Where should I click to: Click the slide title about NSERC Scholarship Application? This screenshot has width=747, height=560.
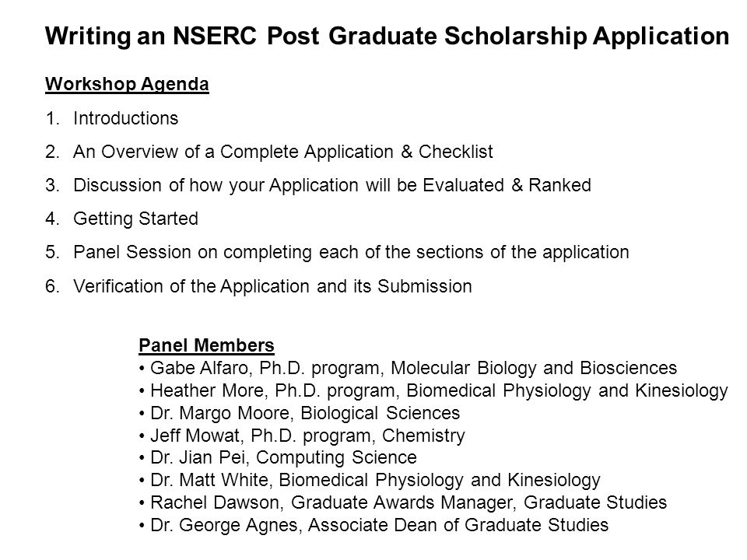click(x=387, y=37)
